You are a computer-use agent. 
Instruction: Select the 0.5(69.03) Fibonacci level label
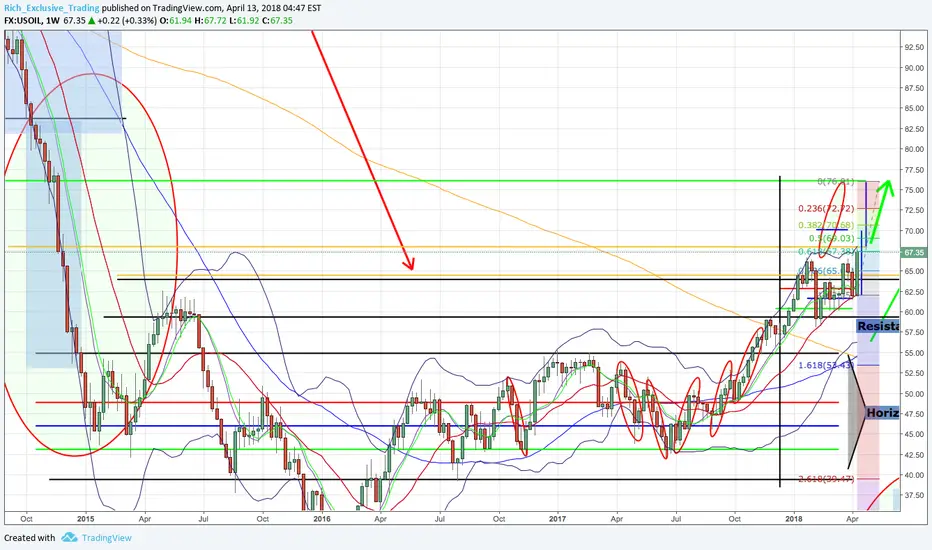[x=832, y=238]
